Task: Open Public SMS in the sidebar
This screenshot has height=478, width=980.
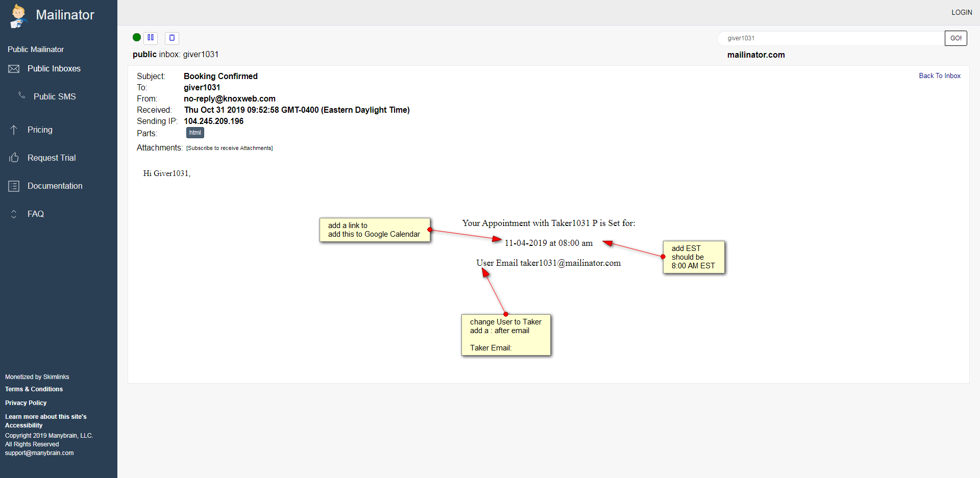Action: click(55, 97)
